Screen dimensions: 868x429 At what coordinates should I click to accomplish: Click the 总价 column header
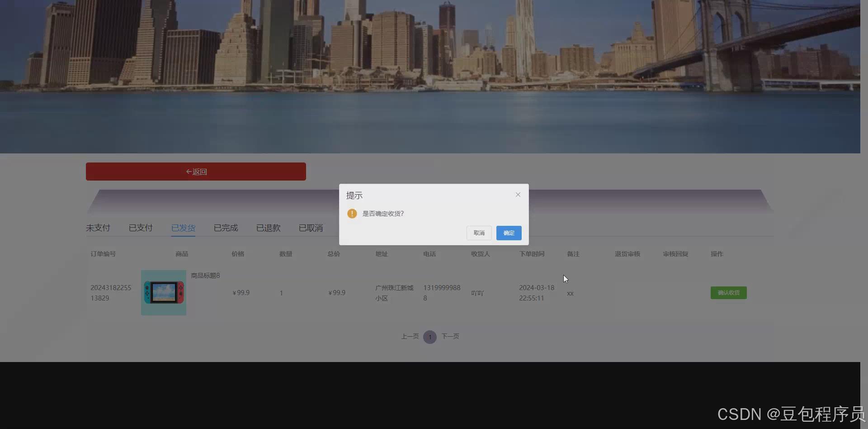[x=334, y=254]
